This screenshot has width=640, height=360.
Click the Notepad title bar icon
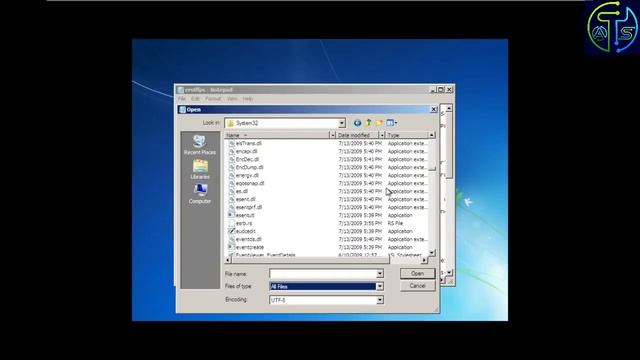click(x=180, y=89)
